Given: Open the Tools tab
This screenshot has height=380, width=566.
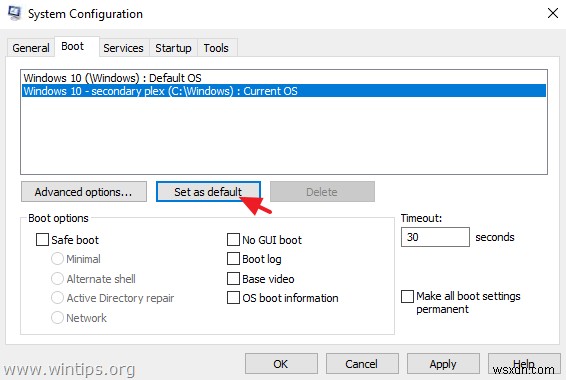Looking at the screenshot, I should point(216,48).
